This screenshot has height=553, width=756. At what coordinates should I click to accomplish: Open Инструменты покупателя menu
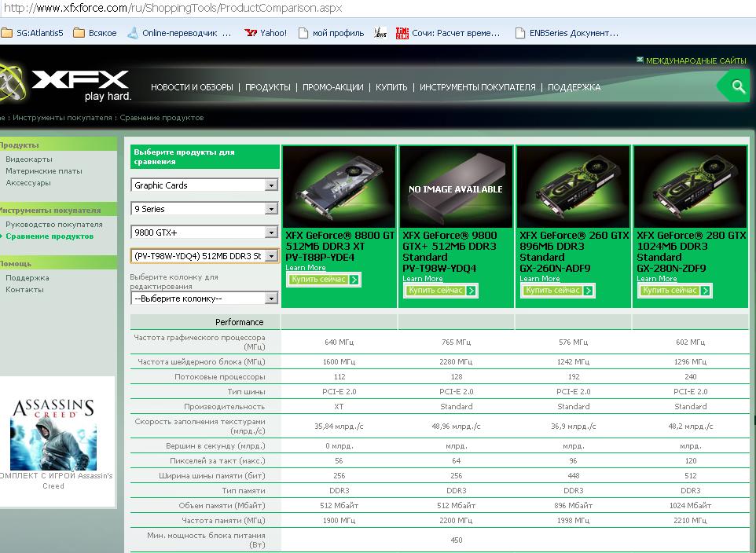477,87
